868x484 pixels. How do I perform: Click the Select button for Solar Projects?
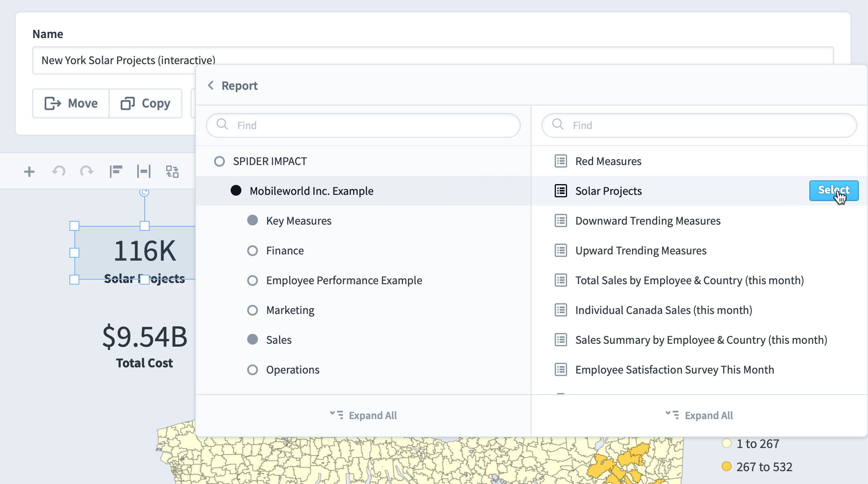(834, 190)
